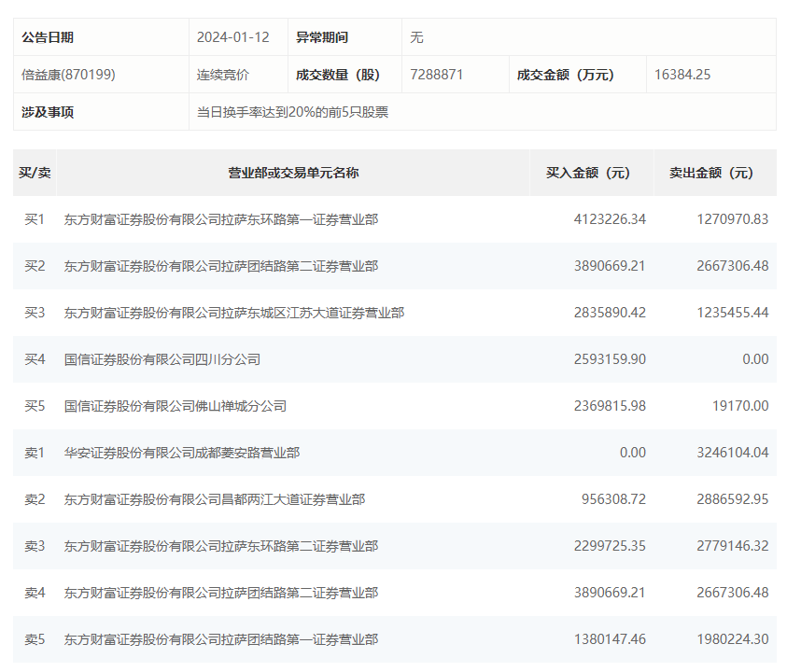The width and height of the screenshot is (787, 672).
Task: Select the 0.00 sell amount in the 买4 row
Action: (755, 359)
